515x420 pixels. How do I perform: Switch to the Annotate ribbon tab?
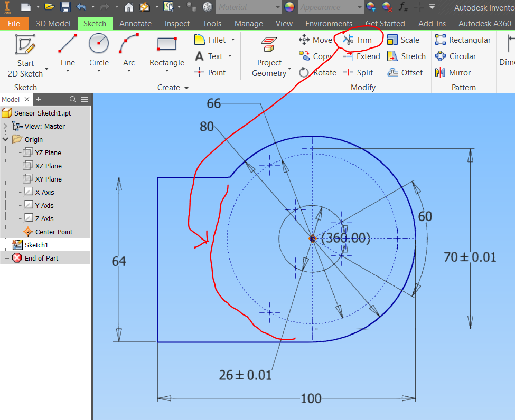click(135, 23)
